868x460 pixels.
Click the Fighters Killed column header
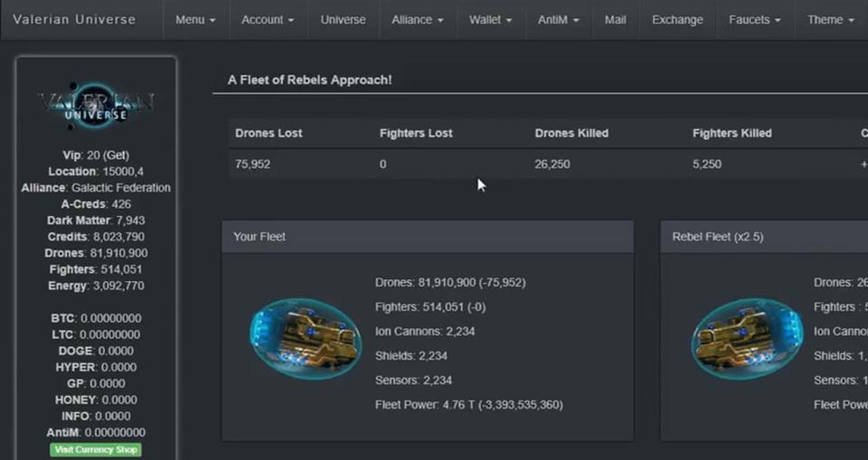[x=731, y=133]
